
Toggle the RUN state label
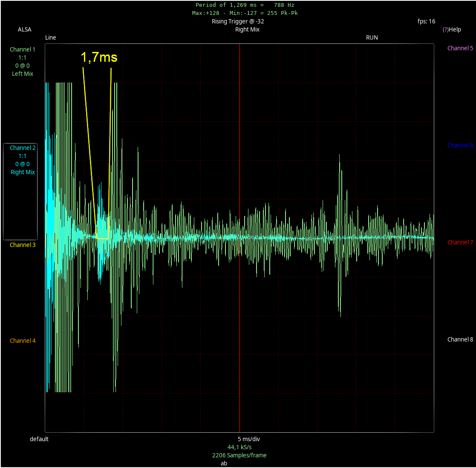[372, 37]
